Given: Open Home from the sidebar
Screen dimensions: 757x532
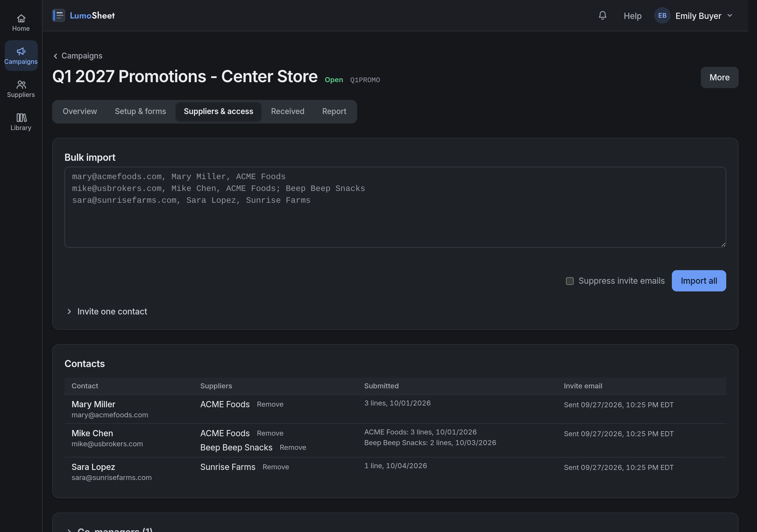Looking at the screenshot, I should (21, 23).
